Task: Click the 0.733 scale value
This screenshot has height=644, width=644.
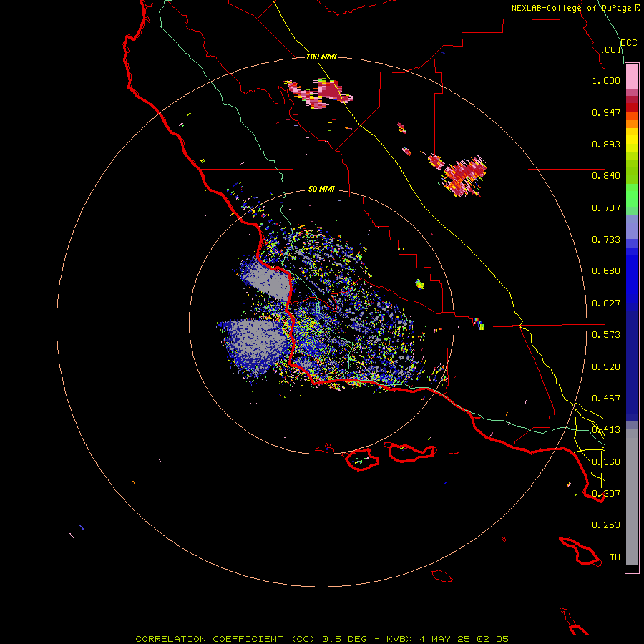Action: click(606, 240)
